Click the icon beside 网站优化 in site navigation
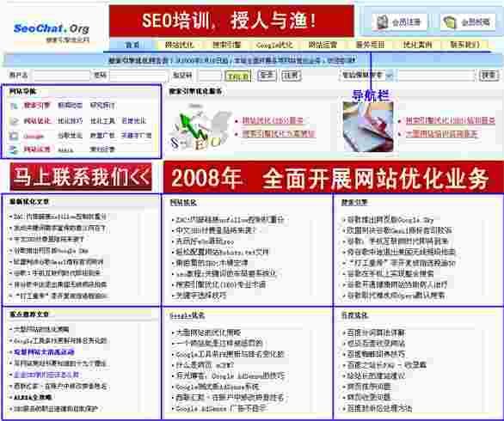The width and height of the screenshot is (504, 421). click(14, 121)
